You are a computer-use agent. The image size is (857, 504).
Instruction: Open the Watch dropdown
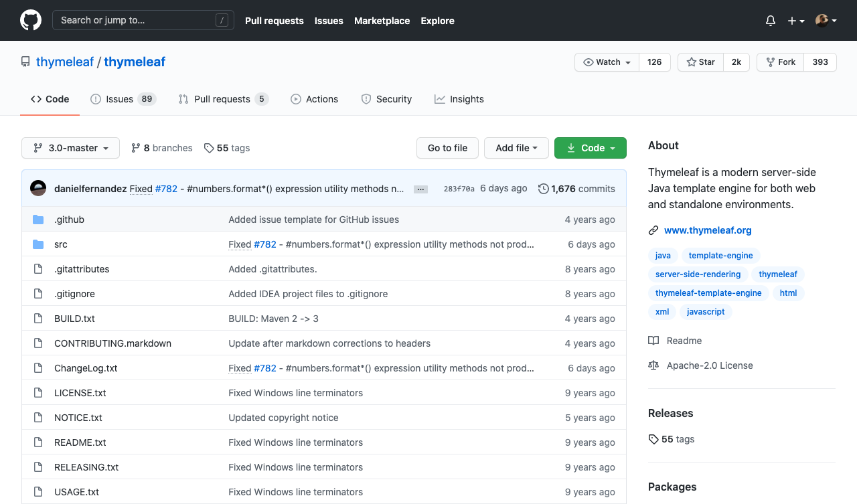[x=607, y=62]
